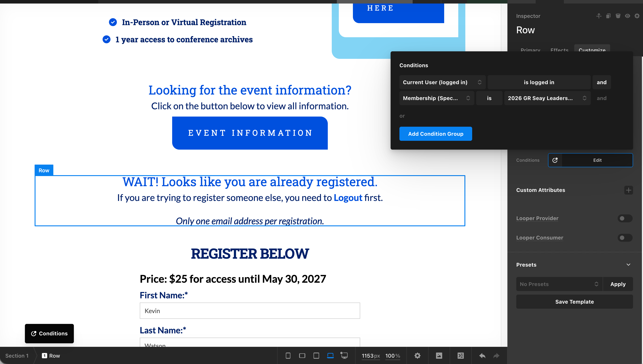Open the Current User (logged in) dropdown
Viewport: 643px width, 364px height.
coord(442,82)
